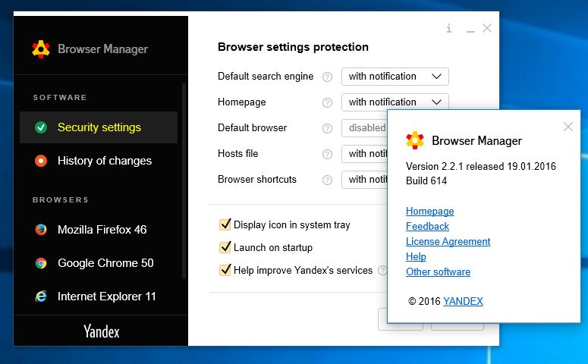Click the Default browser label
This screenshot has height=364, width=588.
pyautogui.click(x=252, y=128)
